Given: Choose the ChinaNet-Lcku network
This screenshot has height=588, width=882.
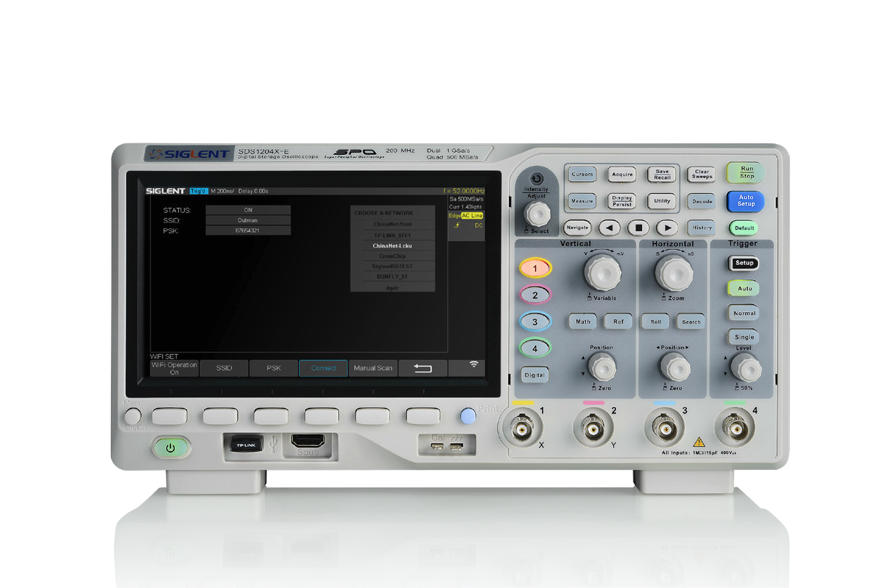Looking at the screenshot, I should click(x=393, y=245).
